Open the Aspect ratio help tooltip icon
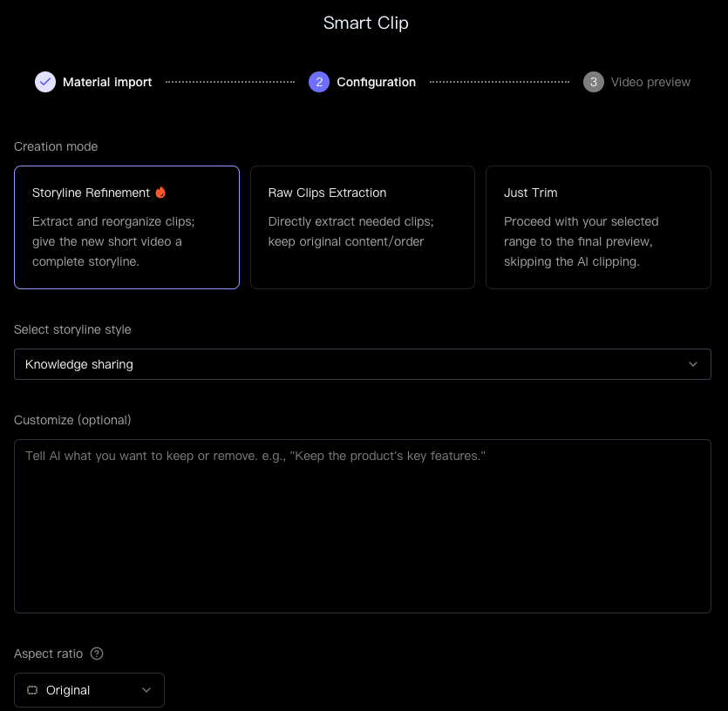The width and height of the screenshot is (728, 711). click(97, 653)
